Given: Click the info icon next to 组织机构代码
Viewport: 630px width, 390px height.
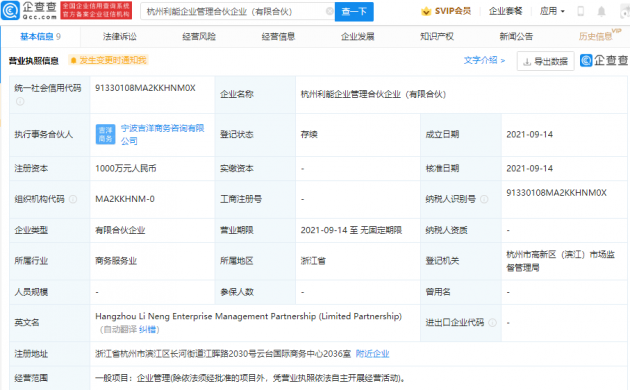Looking at the screenshot, I should 73,199.
